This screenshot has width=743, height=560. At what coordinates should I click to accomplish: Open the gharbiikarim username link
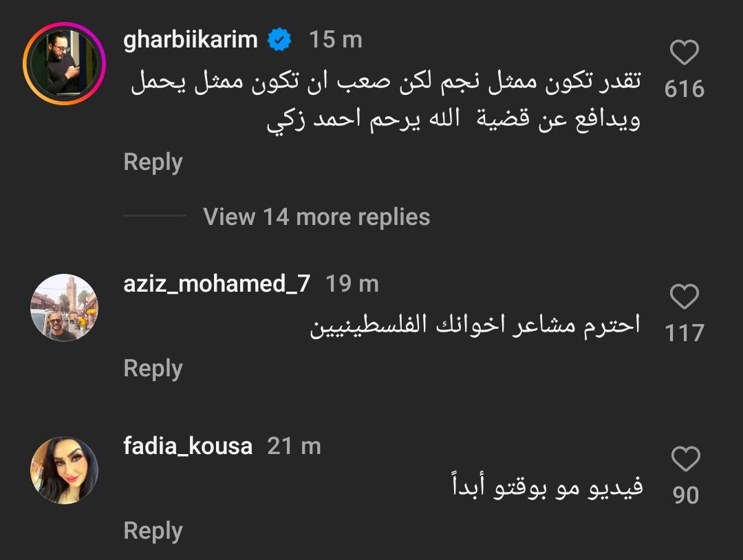(191, 40)
